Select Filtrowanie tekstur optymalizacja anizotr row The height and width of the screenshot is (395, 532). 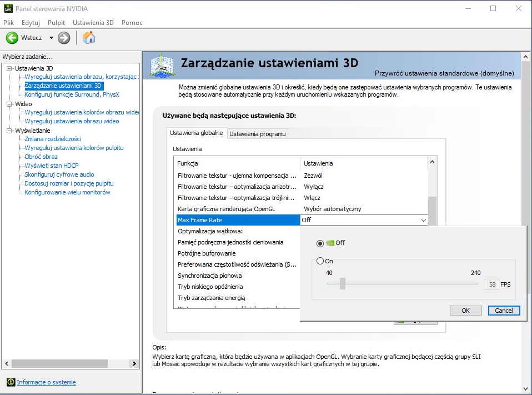coord(302,187)
